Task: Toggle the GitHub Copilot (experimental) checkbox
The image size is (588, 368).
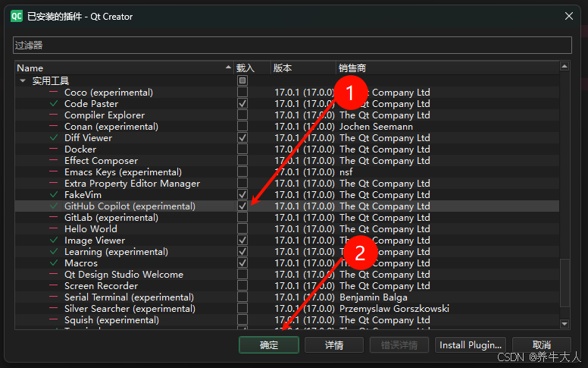Action: 242,206
